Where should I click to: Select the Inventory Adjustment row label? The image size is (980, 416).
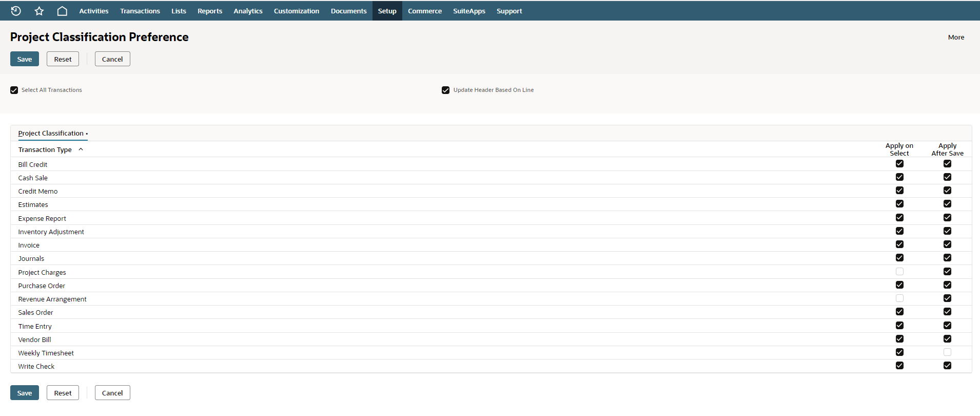(x=51, y=232)
